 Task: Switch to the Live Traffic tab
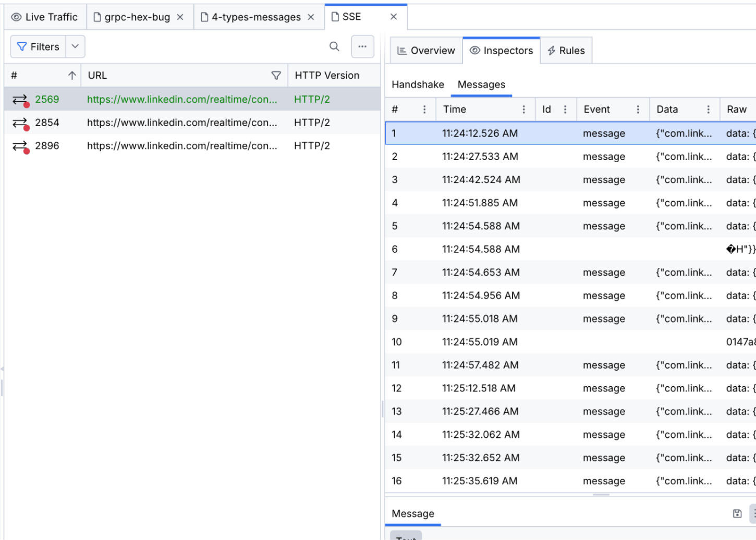coord(45,17)
